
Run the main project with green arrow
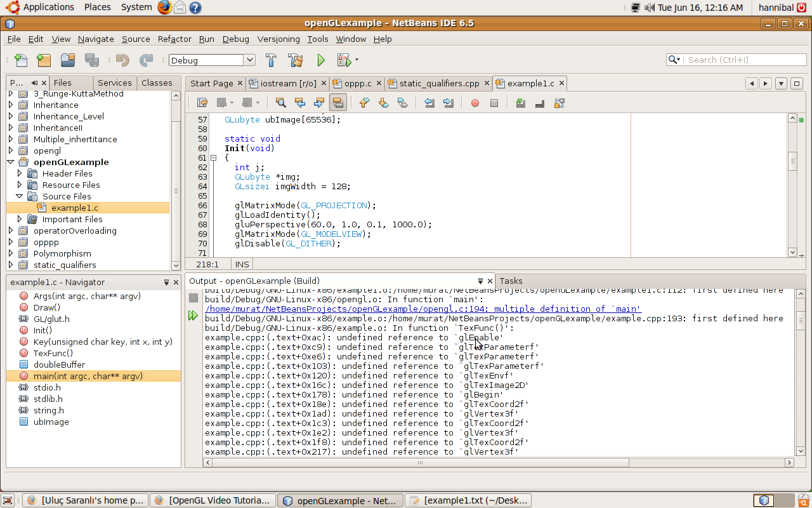click(321, 60)
